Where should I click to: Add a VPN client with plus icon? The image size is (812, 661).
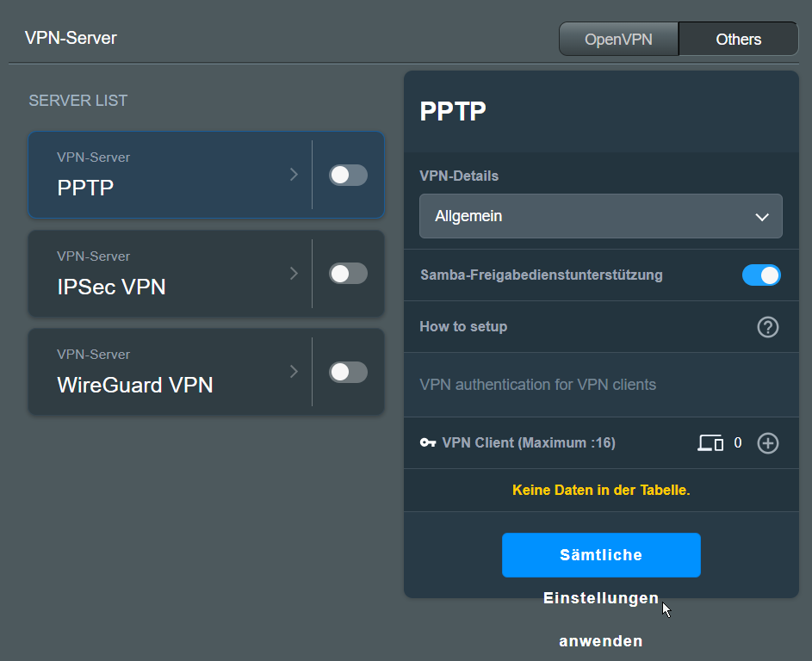(x=767, y=443)
